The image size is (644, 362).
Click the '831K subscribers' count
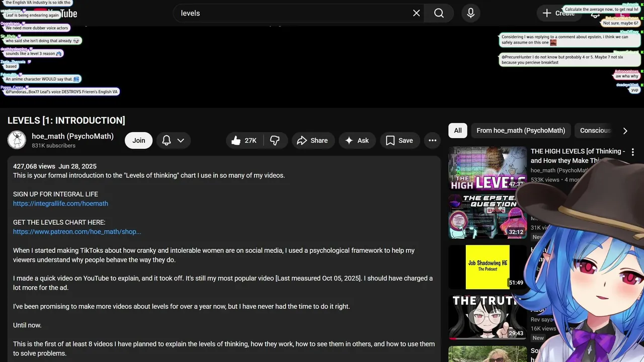click(x=53, y=146)
